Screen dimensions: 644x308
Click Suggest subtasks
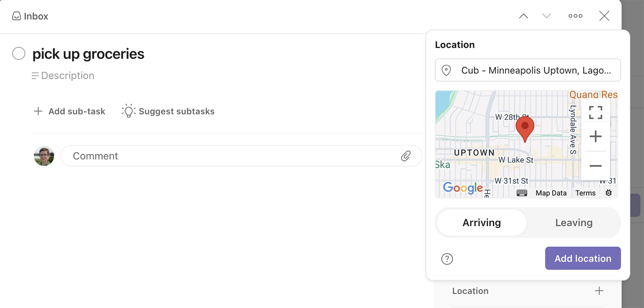(168, 111)
